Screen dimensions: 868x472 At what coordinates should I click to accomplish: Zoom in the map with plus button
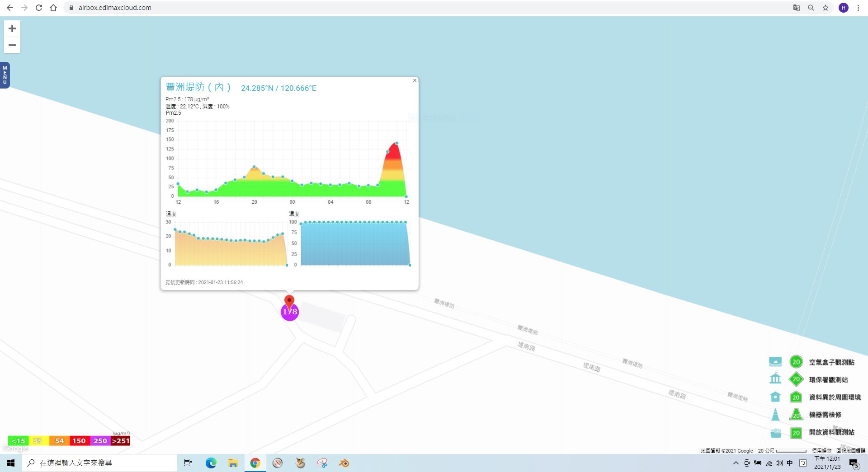[x=12, y=28]
